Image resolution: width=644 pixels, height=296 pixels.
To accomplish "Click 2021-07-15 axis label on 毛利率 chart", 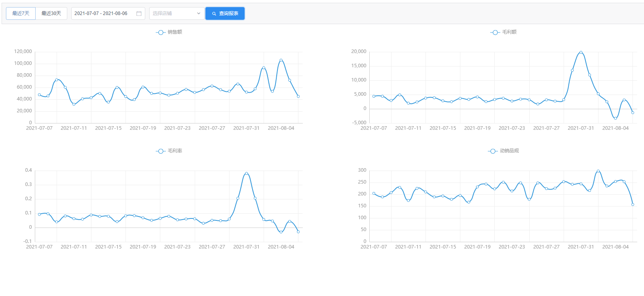I will [108, 247].
